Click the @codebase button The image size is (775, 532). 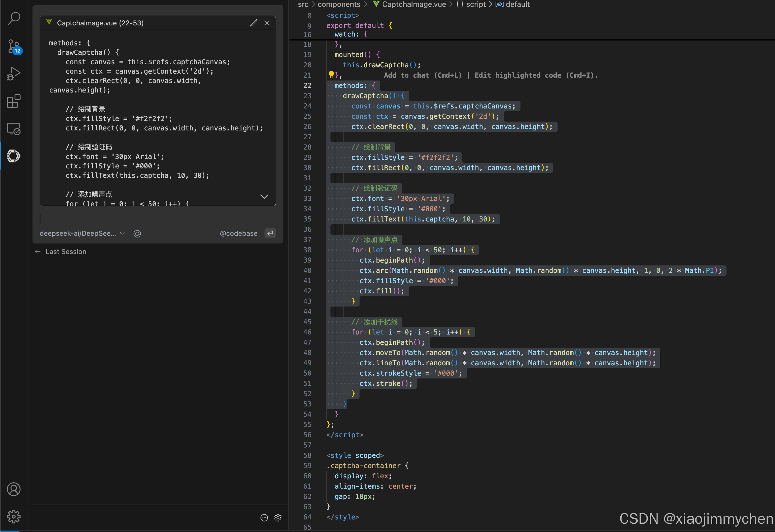239,233
